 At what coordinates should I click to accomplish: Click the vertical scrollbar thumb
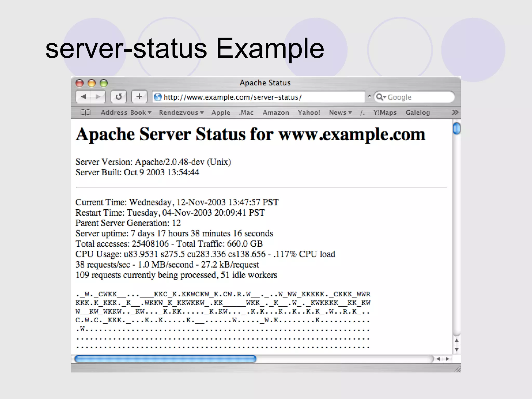tap(456, 129)
